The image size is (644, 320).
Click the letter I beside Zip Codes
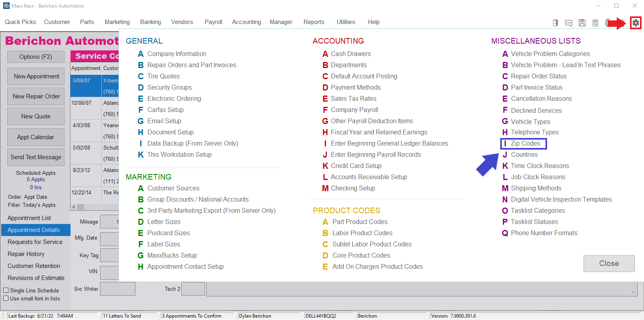(505, 144)
